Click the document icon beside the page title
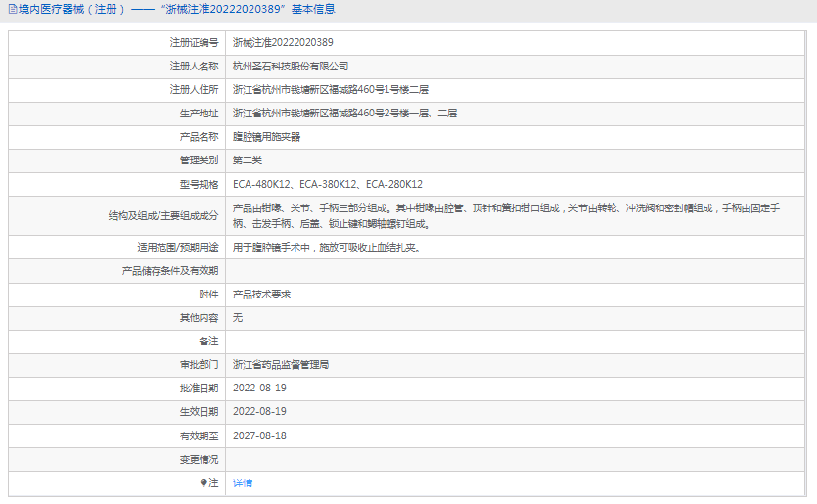The width and height of the screenshot is (817, 504). [13, 10]
